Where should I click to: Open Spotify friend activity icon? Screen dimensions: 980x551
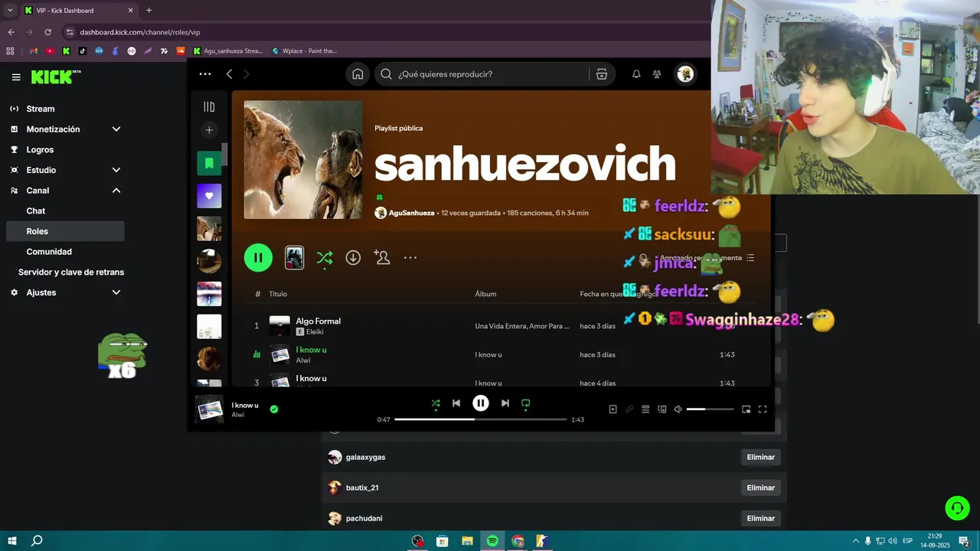[657, 74]
